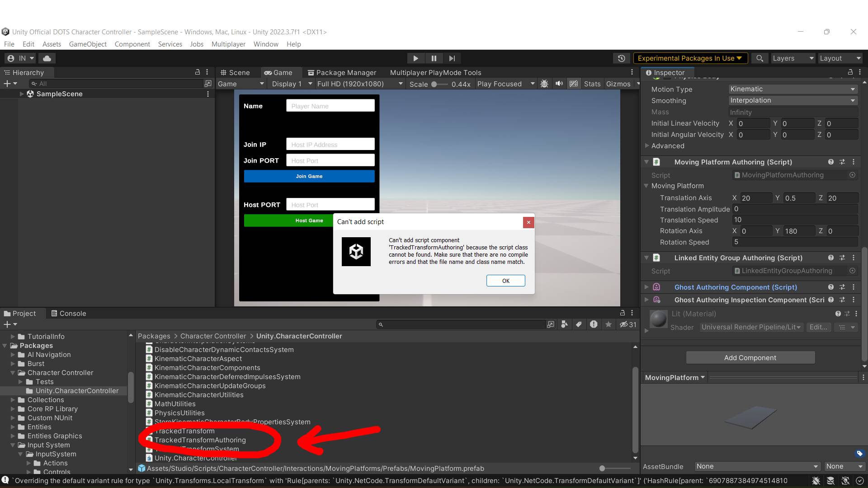Click the favorites star filter in Project panel
This screenshot has height=488, width=868.
(609, 324)
